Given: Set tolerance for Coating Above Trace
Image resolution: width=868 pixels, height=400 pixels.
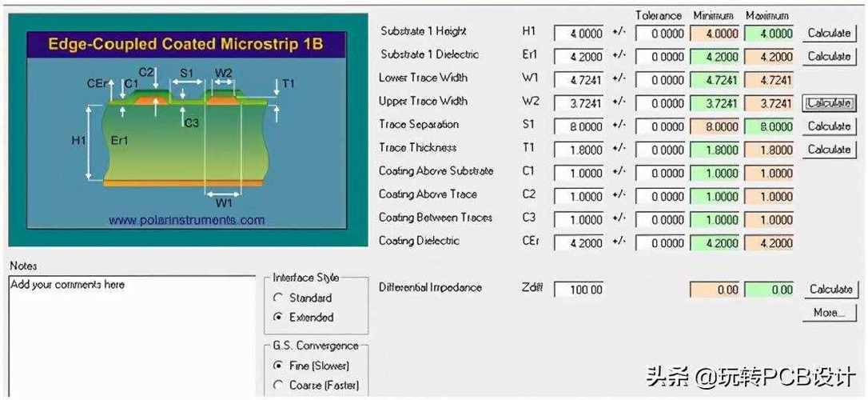Looking at the screenshot, I should pos(660,197).
